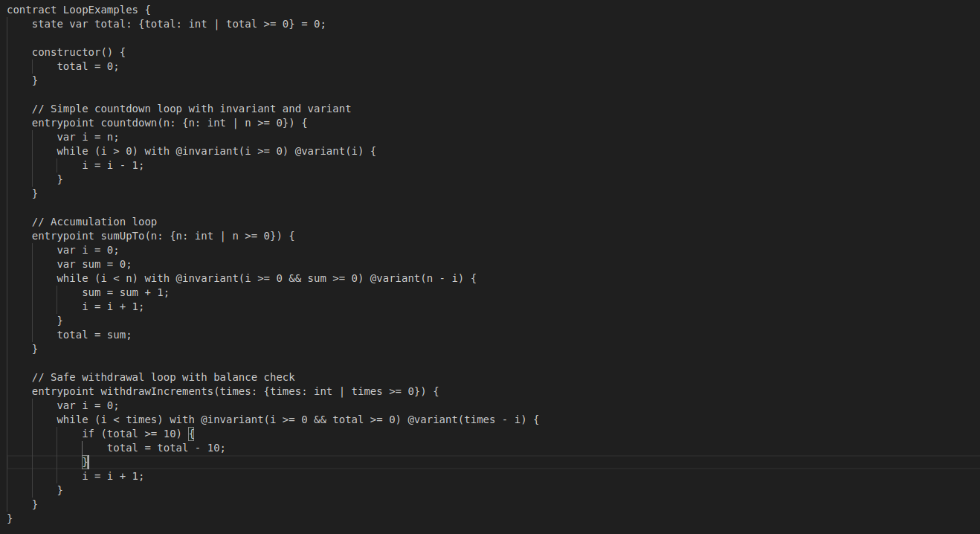Place cursor on sumUpTo function name
980x534 pixels.
click(x=123, y=236)
